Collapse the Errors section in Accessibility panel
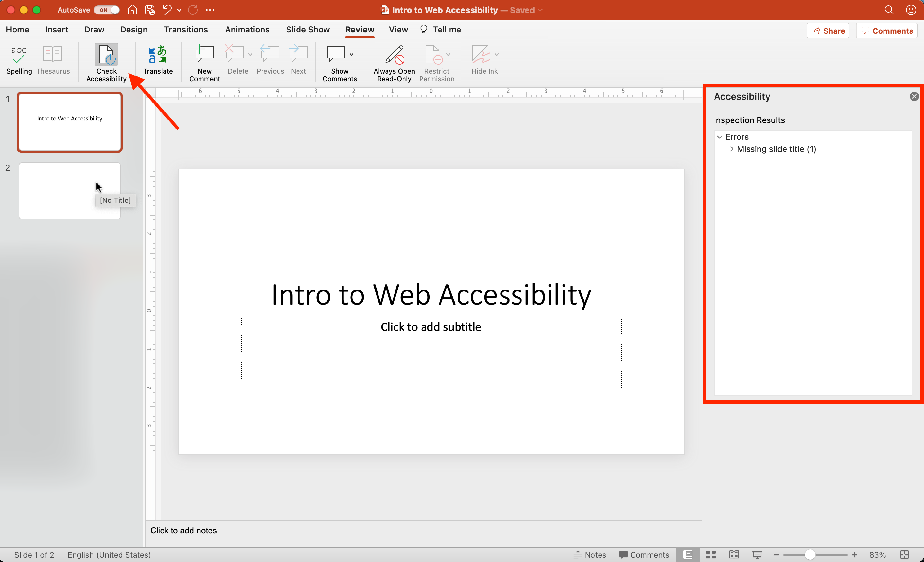Viewport: 924px width, 562px height. coord(720,137)
